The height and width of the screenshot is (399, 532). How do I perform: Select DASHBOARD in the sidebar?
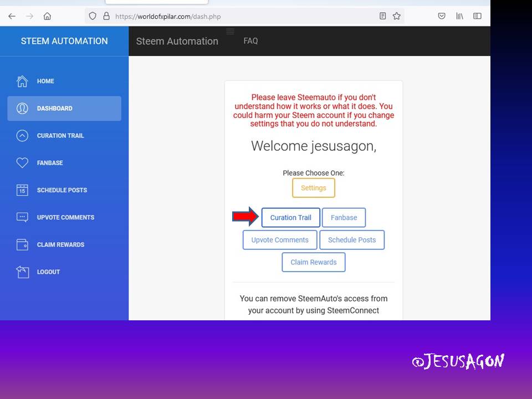click(64, 108)
